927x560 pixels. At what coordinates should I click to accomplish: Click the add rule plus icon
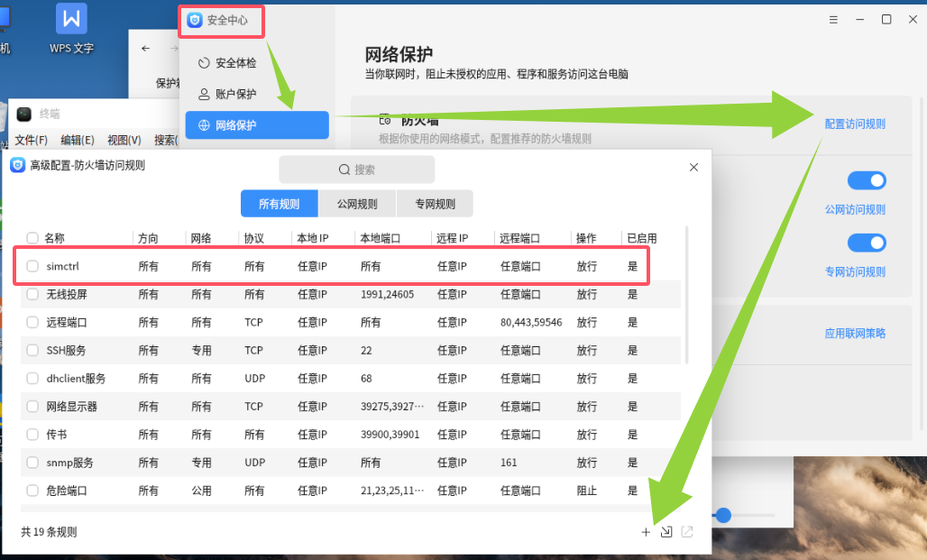click(646, 532)
